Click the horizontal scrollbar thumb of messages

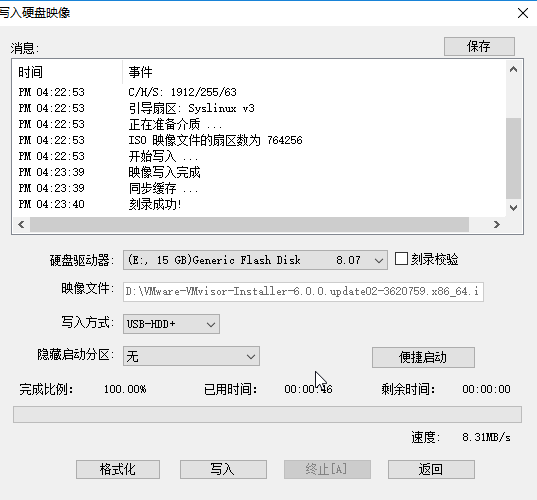point(249,225)
